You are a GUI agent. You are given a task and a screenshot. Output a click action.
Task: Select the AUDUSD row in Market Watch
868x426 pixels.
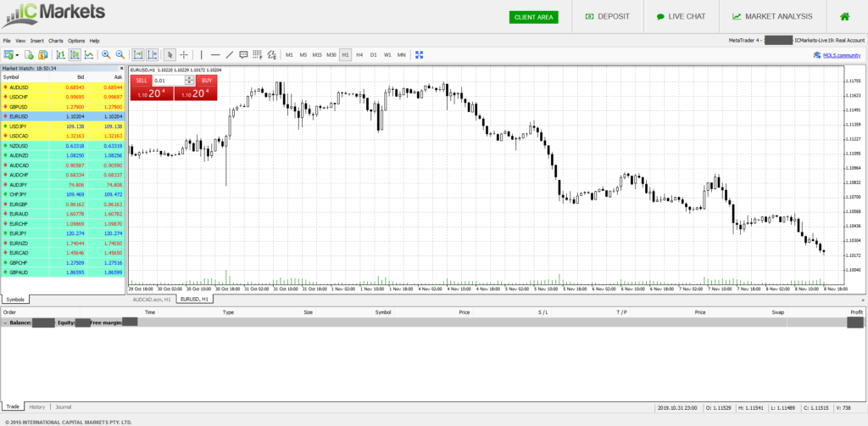click(63, 87)
